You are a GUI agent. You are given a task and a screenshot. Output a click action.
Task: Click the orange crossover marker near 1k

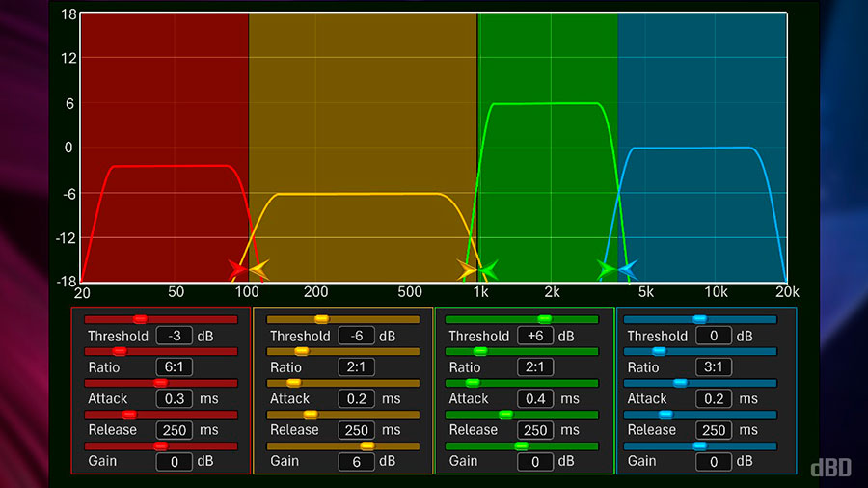467,269
